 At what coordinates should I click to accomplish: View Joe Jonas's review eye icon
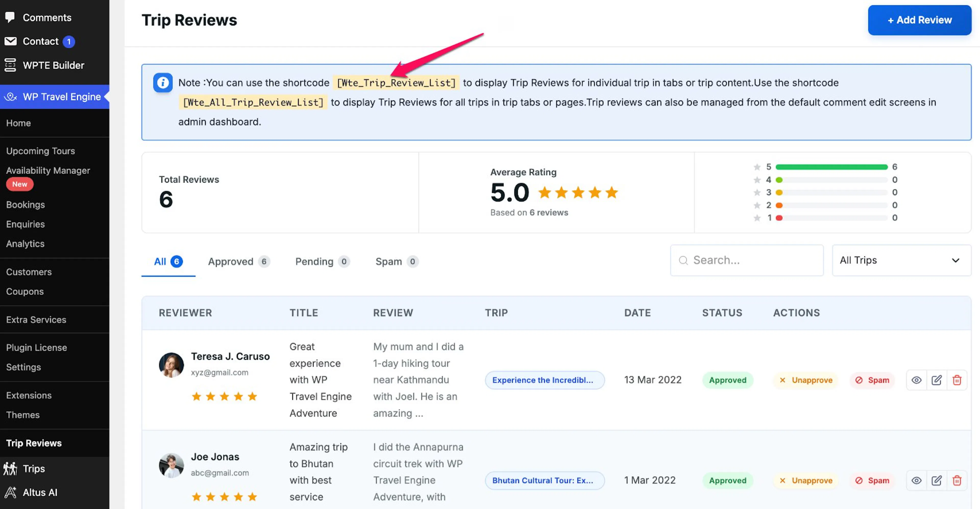coord(916,480)
